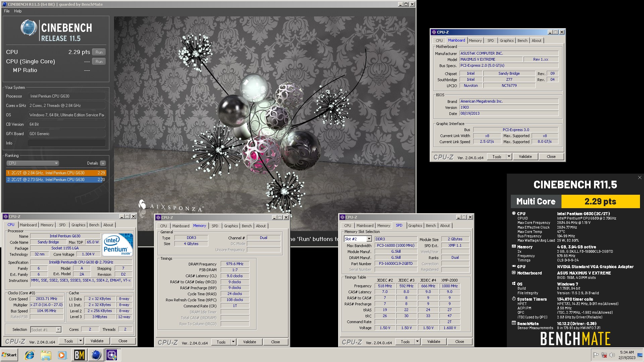Expand Tools arrow in SPD CPU-Z window
Viewport: 644px width, 362px height.
[417, 342]
